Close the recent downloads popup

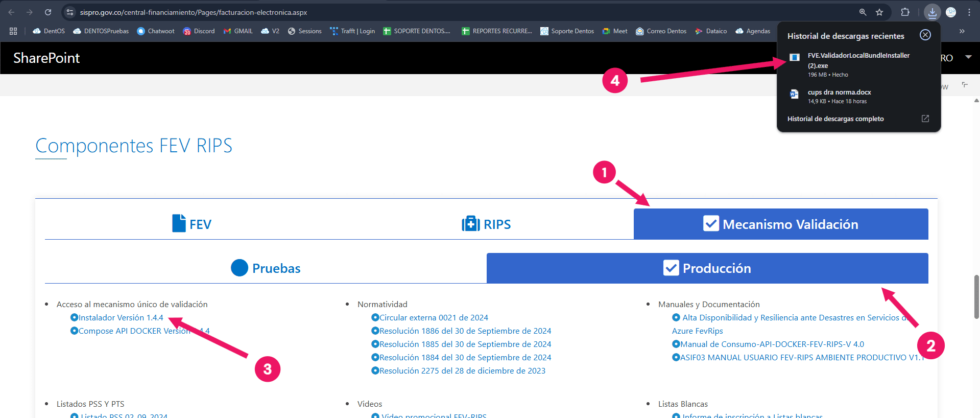[x=925, y=35]
